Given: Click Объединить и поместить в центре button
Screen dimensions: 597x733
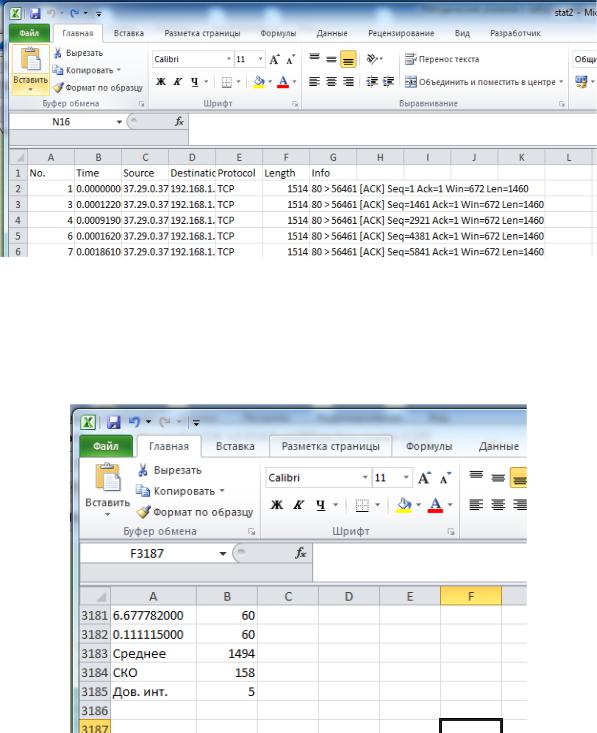Looking at the screenshot, I should (480, 82).
